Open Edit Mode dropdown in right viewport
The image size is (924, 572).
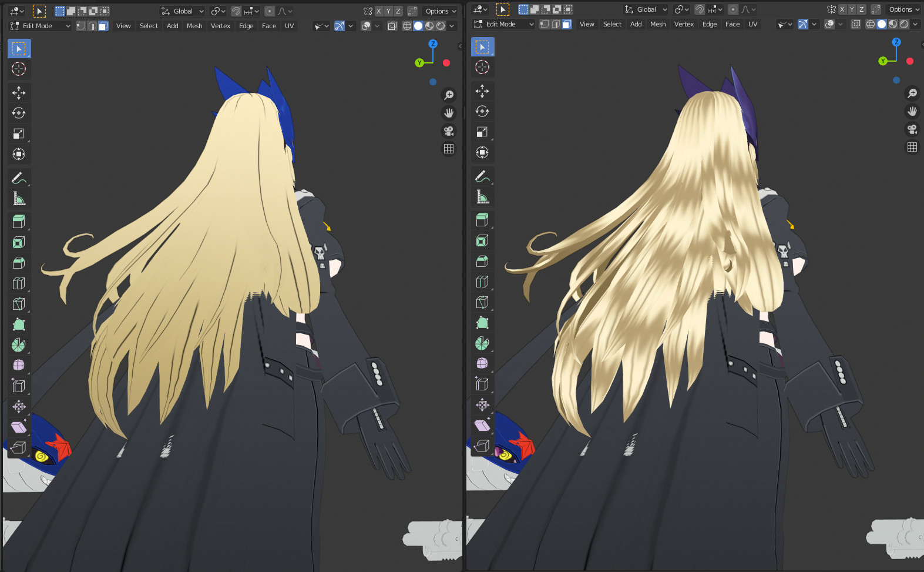504,24
